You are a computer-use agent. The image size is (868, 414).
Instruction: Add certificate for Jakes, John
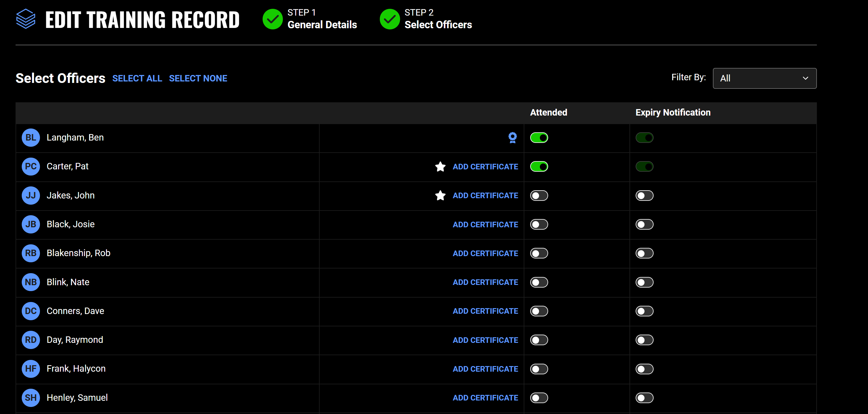click(485, 195)
